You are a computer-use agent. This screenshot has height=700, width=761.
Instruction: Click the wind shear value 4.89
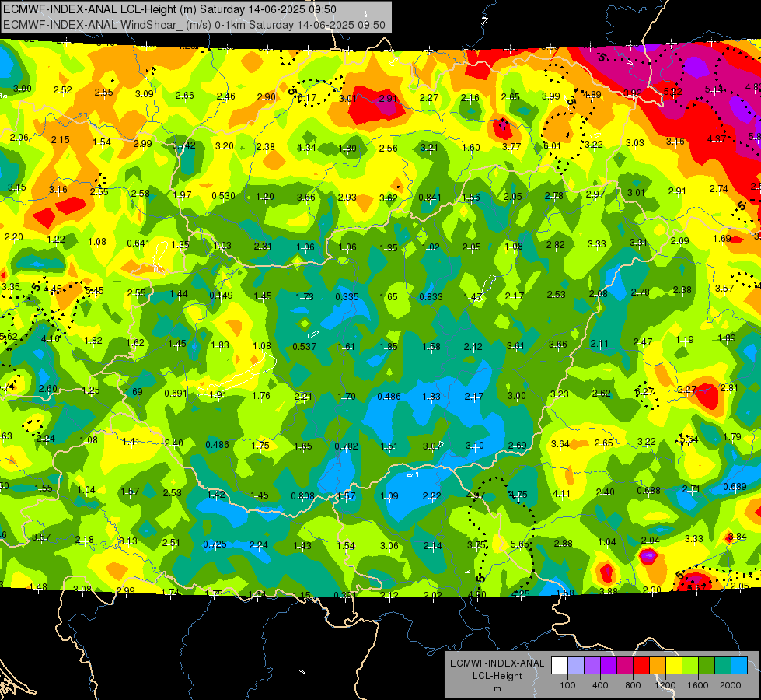click(592, 95)
